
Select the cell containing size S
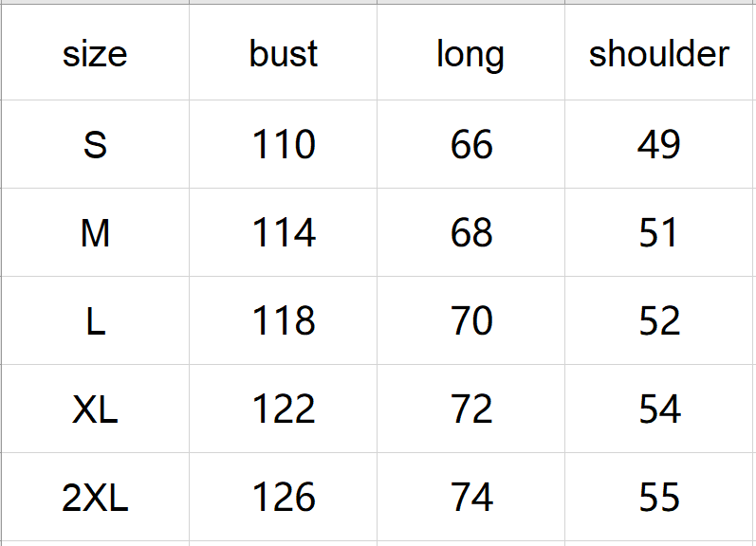coord(95,145)
